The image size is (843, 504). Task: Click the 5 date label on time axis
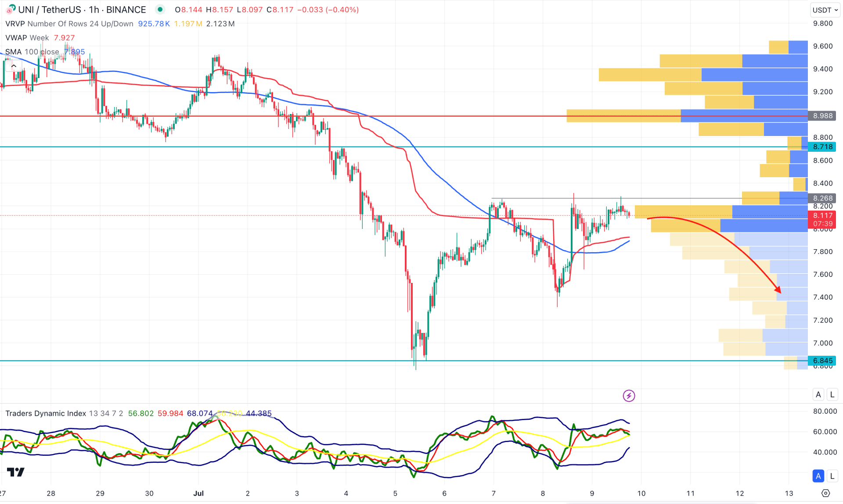(395, 493)
